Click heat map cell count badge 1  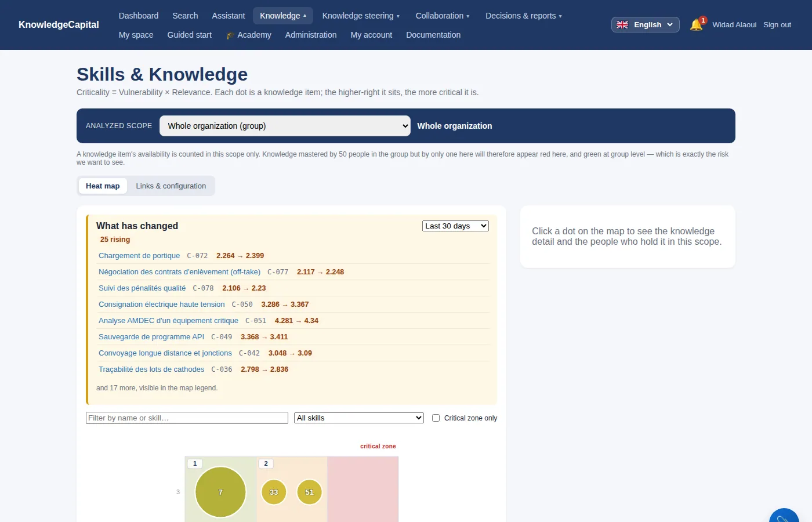195,463
